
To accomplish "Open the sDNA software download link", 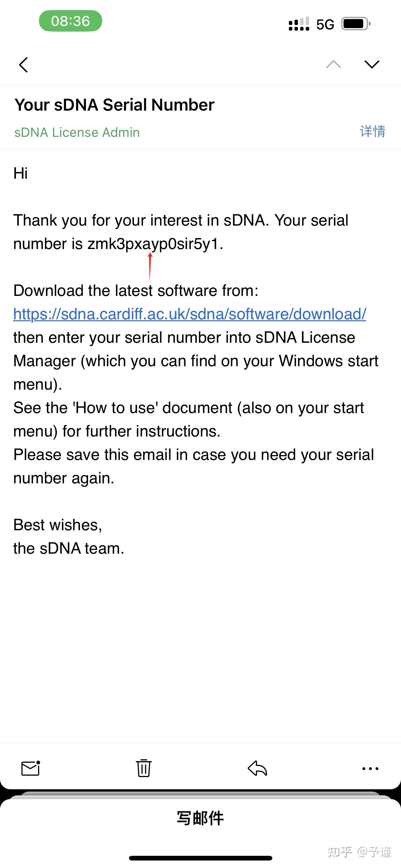I will tap(190, 314).
